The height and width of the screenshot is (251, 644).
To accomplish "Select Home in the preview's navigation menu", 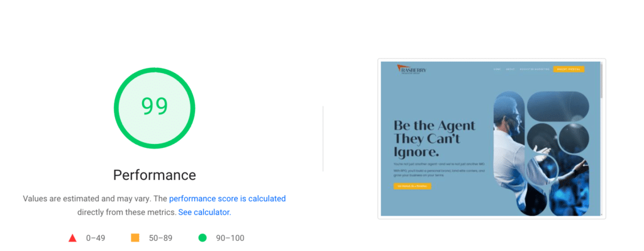I will (x=497, y=69).
